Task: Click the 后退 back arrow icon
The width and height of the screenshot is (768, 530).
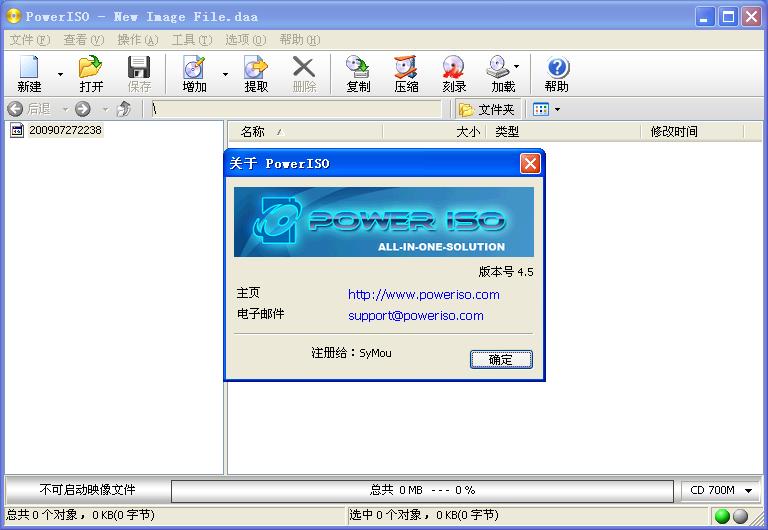Action: pyautogui.click(x=15, y=109)
